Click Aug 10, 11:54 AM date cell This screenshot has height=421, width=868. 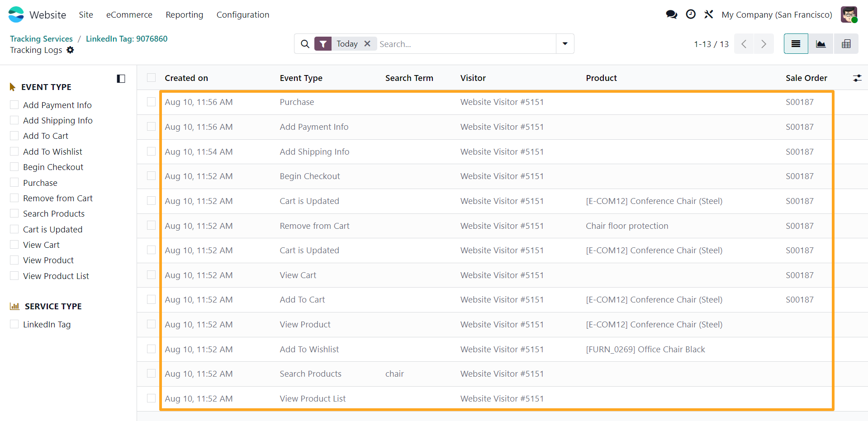coord(199,151)
